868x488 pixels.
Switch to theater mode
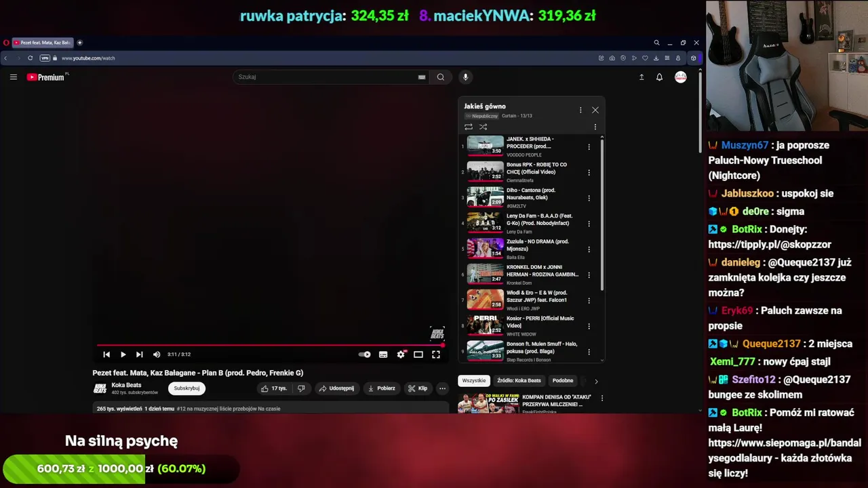(418, 354)
